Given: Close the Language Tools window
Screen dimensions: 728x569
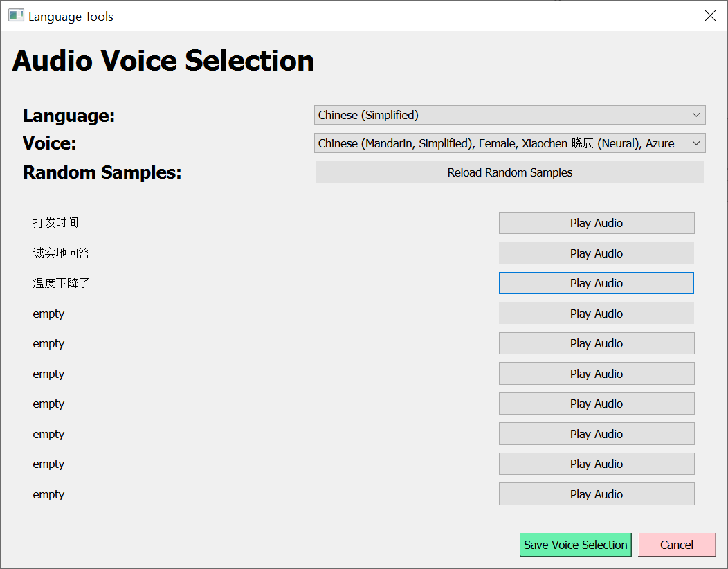Looking at the screenshot, I should point(710,16).
